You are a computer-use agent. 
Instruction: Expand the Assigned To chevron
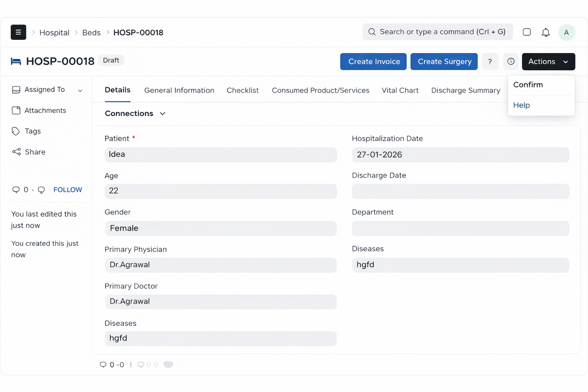point(80,91)
